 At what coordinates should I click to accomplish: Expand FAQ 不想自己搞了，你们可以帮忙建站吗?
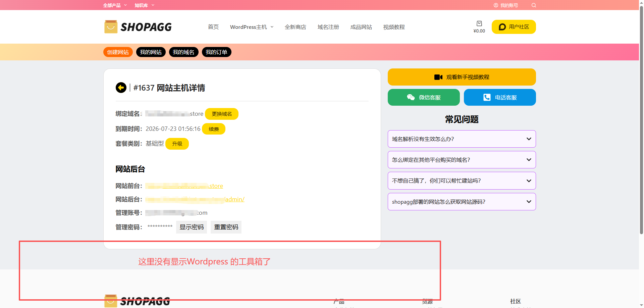point(462,181)
